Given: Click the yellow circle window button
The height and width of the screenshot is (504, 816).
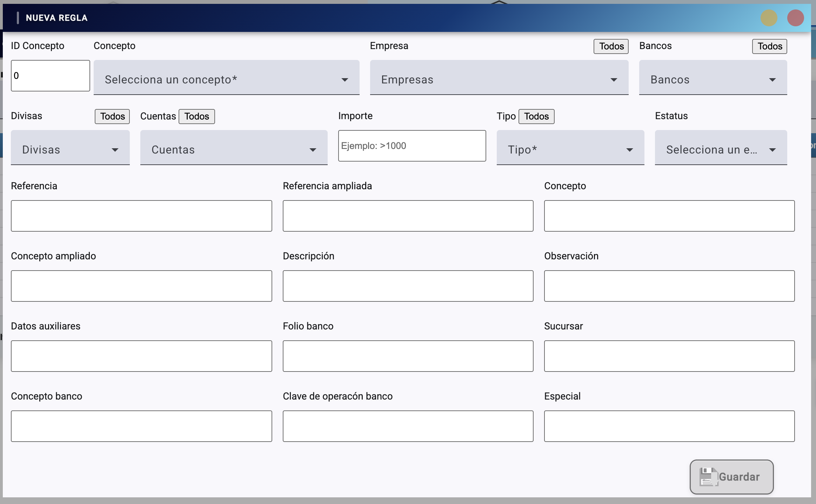Looking at the screenshot, I should click(769, 18).
